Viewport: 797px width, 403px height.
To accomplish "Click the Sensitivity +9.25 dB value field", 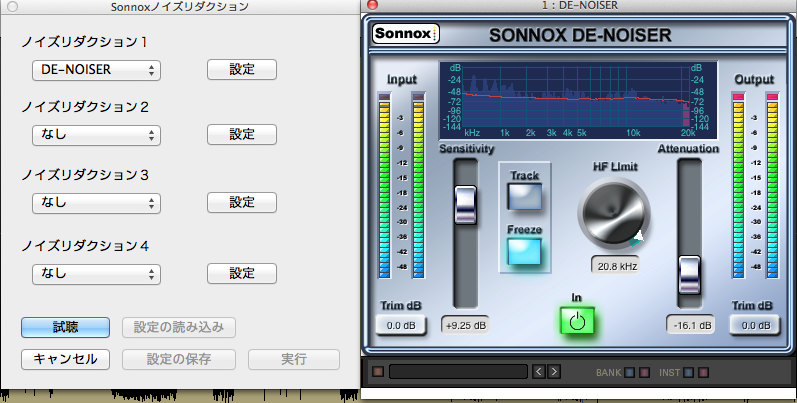I will click(465, 326).
